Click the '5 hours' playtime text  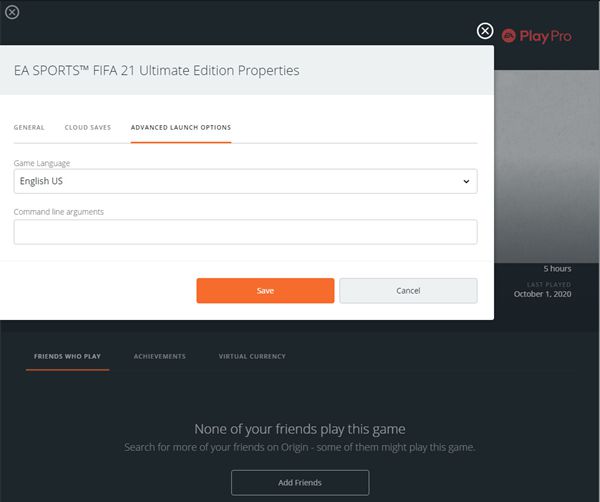557,269
